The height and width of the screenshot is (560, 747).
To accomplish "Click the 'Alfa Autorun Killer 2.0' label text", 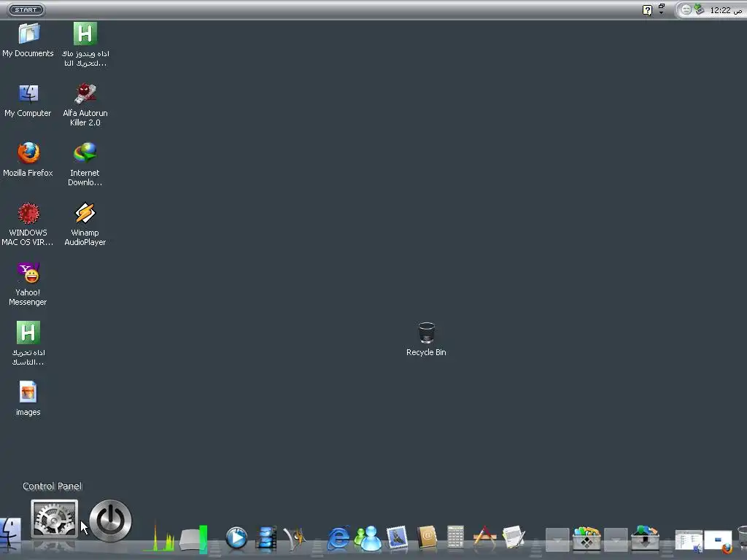I will pyautogui.click(x=85, y=117).
